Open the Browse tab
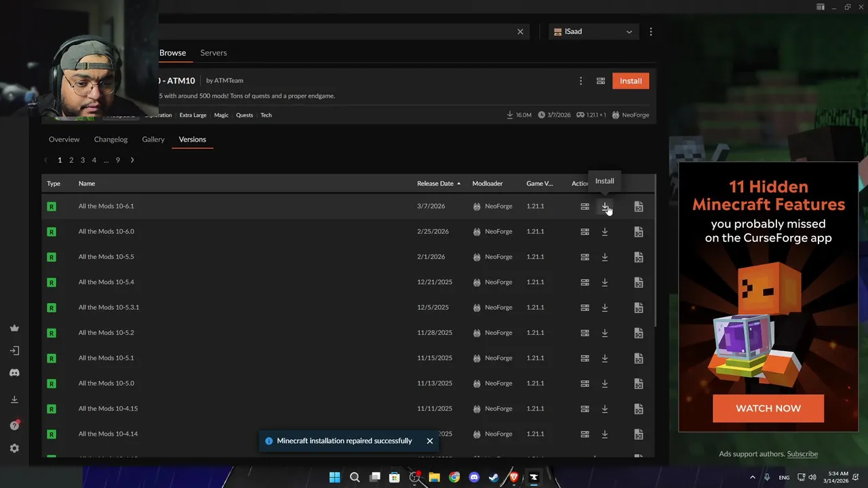The height and width of the screenshot is (488, 868). 173,53
